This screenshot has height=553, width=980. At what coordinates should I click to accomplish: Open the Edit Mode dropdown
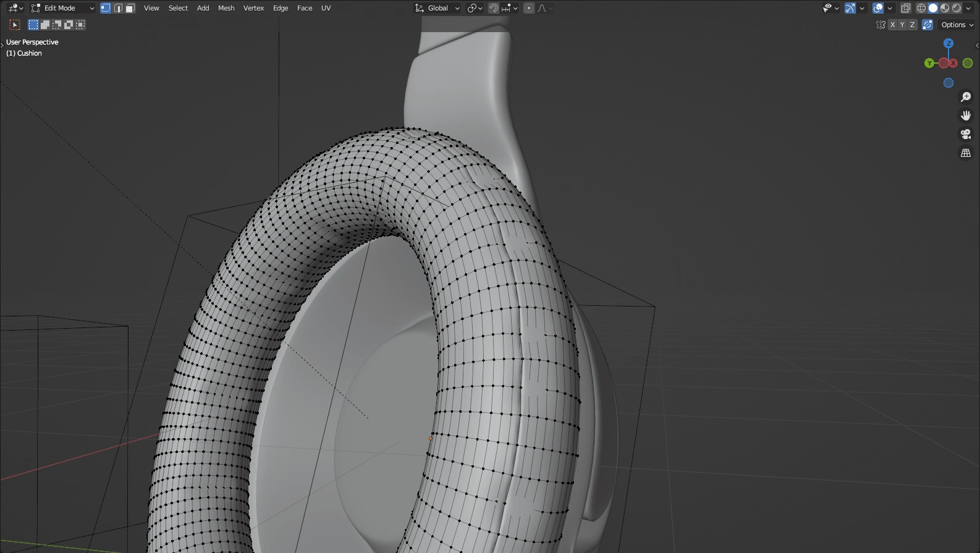[62, 8]
